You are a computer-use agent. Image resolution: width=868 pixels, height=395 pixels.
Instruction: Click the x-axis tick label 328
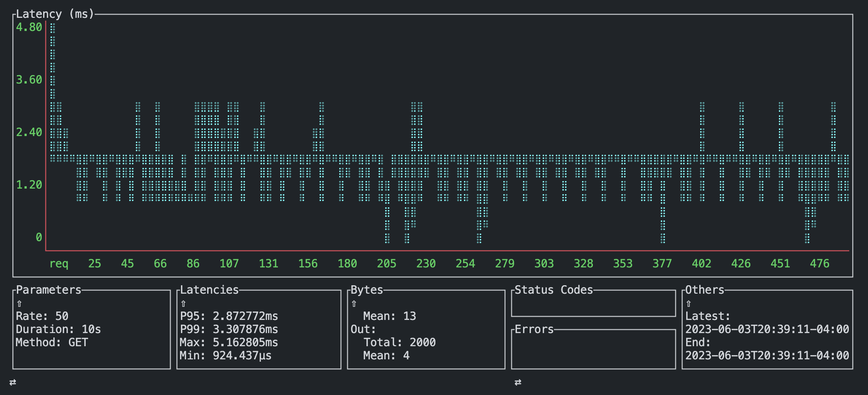point(584,264)
